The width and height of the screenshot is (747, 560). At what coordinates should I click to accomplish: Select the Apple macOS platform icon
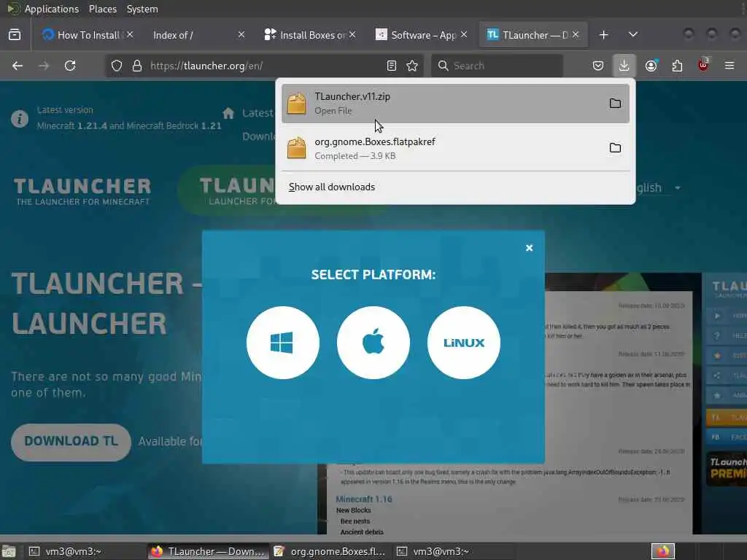pyautogui.click(x=373, y=343)
